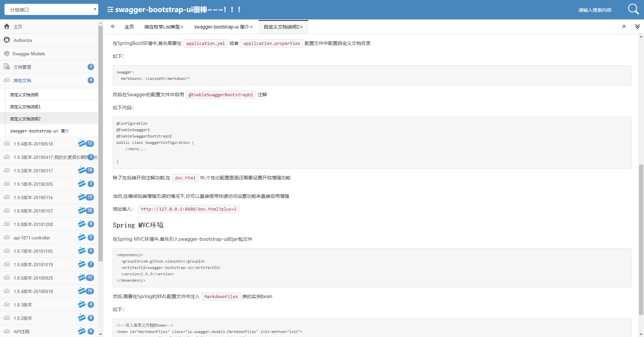Click the Authorize lock icon
644x337 pixels.
(x=7, y=40)
